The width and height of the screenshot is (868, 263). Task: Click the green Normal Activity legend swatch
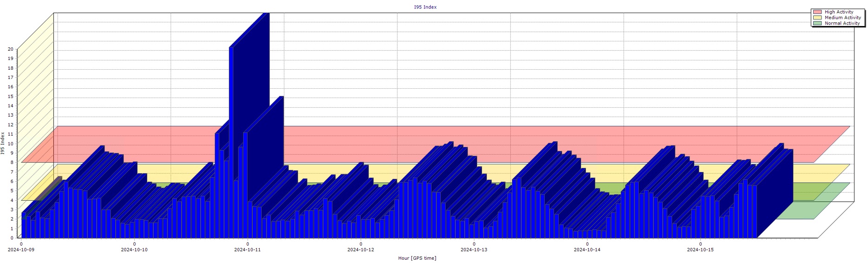tap(817, 23)
